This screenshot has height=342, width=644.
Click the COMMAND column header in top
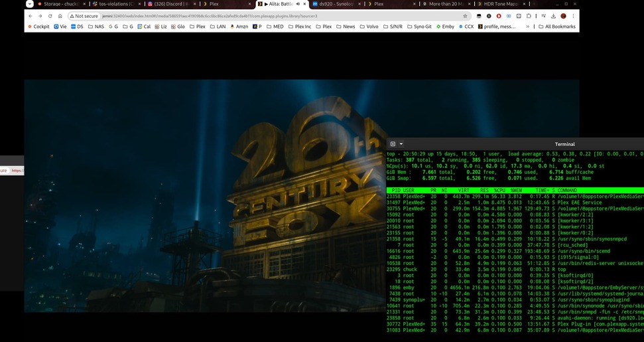(x=567, y=191)
